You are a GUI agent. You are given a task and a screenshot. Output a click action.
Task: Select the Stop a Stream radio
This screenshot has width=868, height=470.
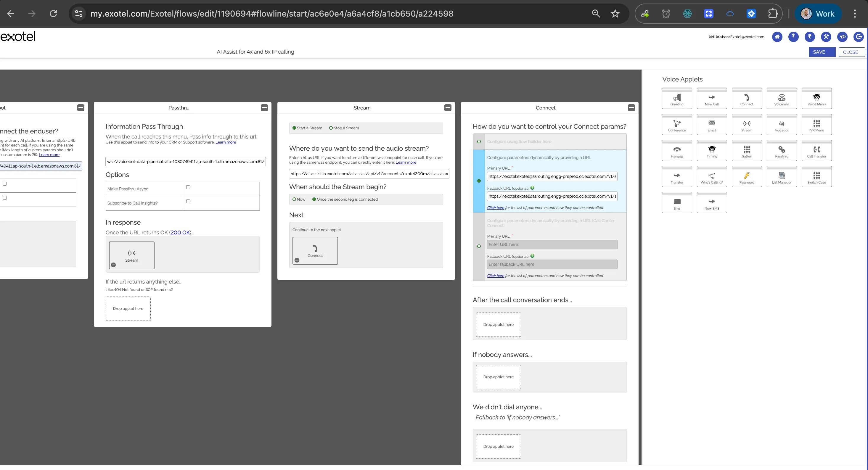pyautogui.click(x=331, y=128)
